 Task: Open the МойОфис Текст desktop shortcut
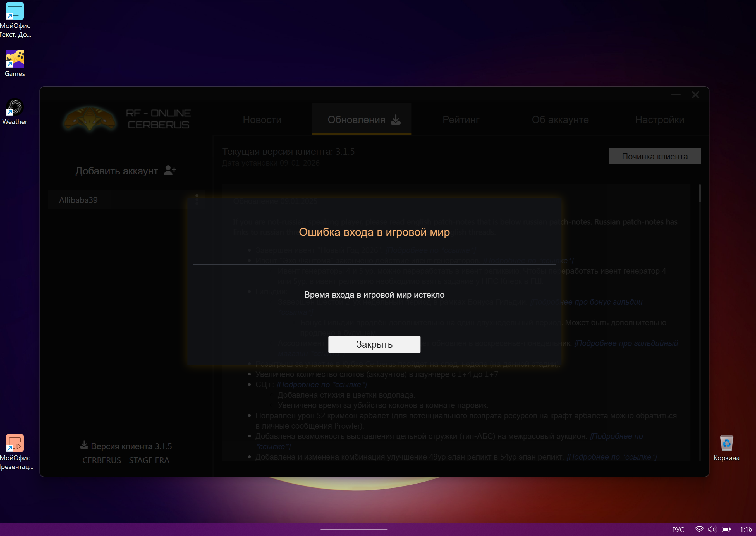(x=15, y=11)
